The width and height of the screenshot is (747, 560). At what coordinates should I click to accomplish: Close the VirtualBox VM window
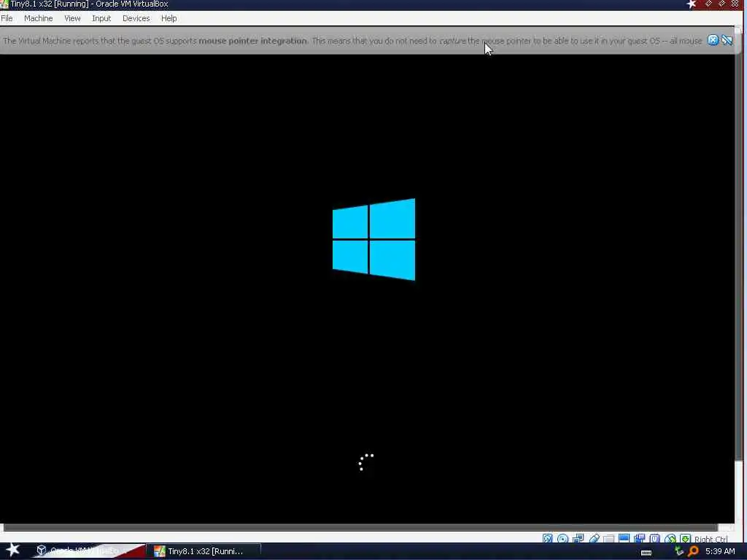coord(735,4)
